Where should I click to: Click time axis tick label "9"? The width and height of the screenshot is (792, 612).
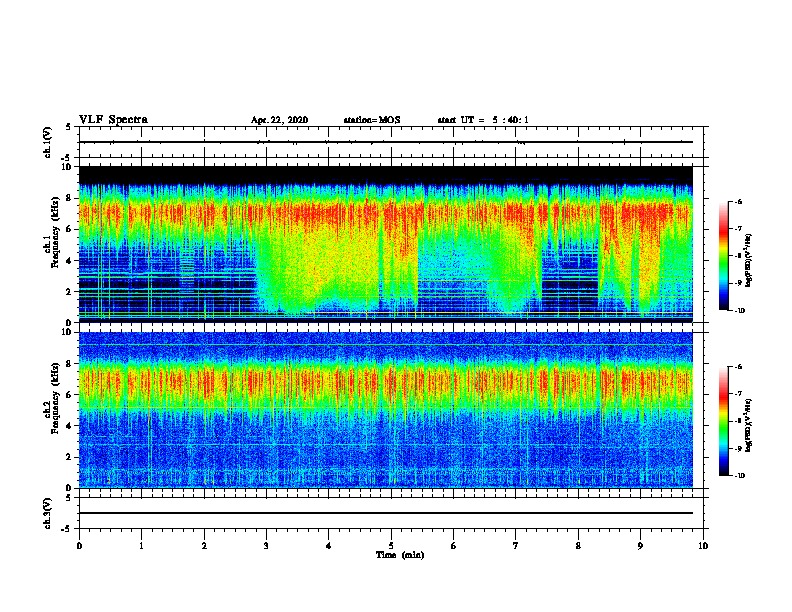640,546
